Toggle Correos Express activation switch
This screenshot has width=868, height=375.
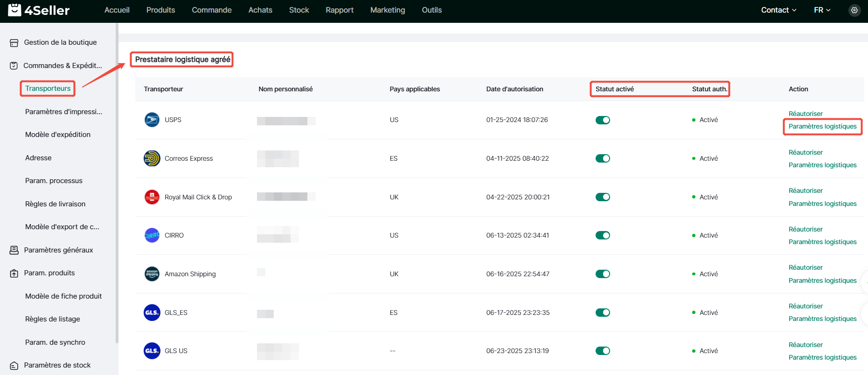tap(603, 158)
